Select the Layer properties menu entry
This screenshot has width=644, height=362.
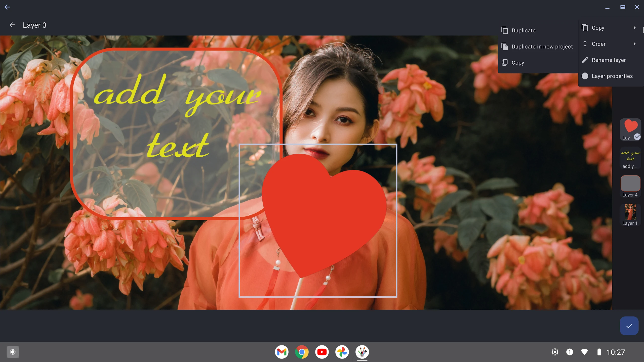pos(612,76)
